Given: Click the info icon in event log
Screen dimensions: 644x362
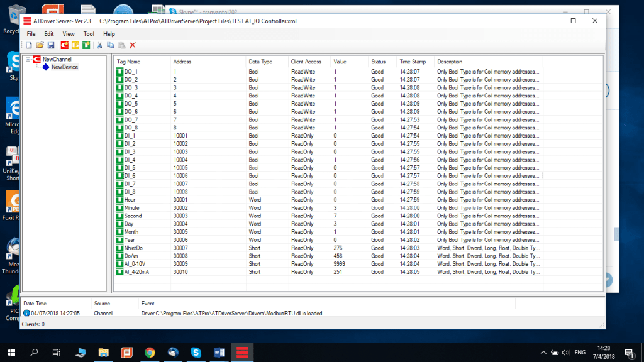Looking at the screenshot, I should pos(26,313).
